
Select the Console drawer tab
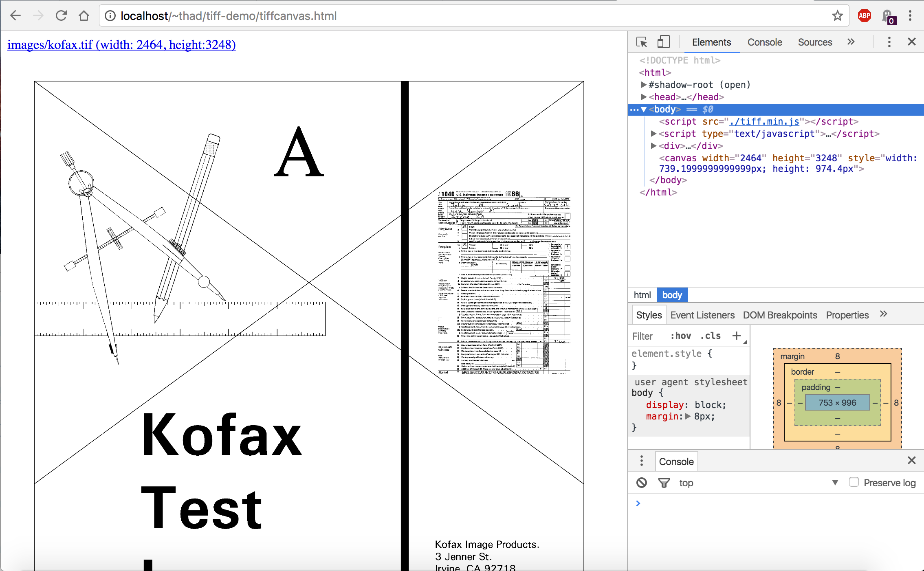pyautogui.click(x=676, y=461)
